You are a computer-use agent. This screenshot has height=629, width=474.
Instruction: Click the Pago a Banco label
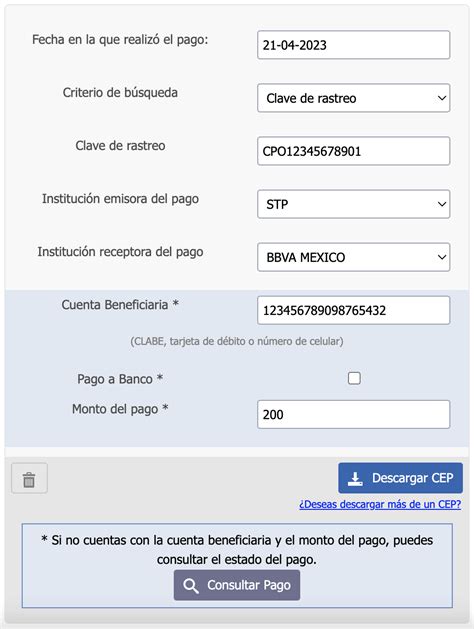point(120,379)
